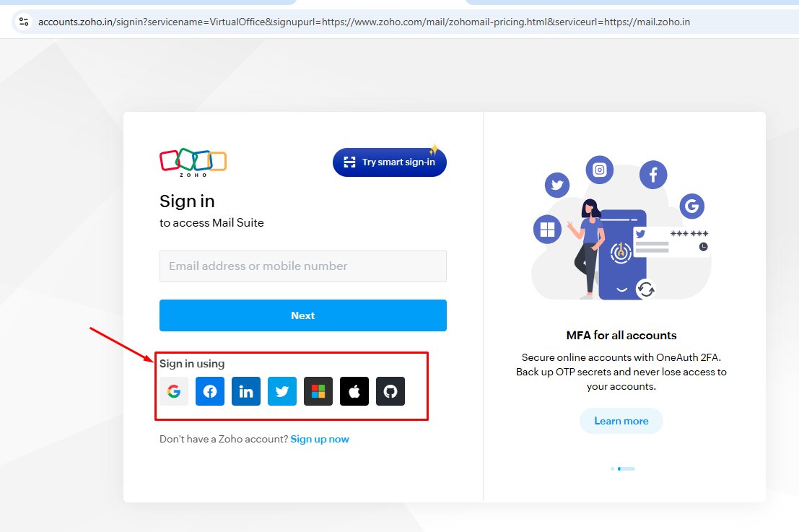Sign in using Google icon
799x532 pixels.
pos(174,391)
